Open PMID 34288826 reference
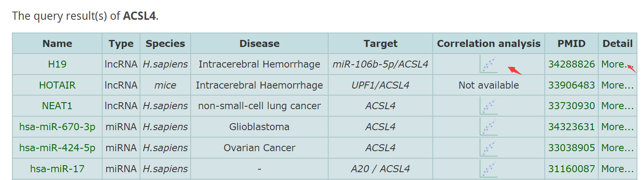Image resolution: width=644 pixels, height=180 pixels. point(572,64)
